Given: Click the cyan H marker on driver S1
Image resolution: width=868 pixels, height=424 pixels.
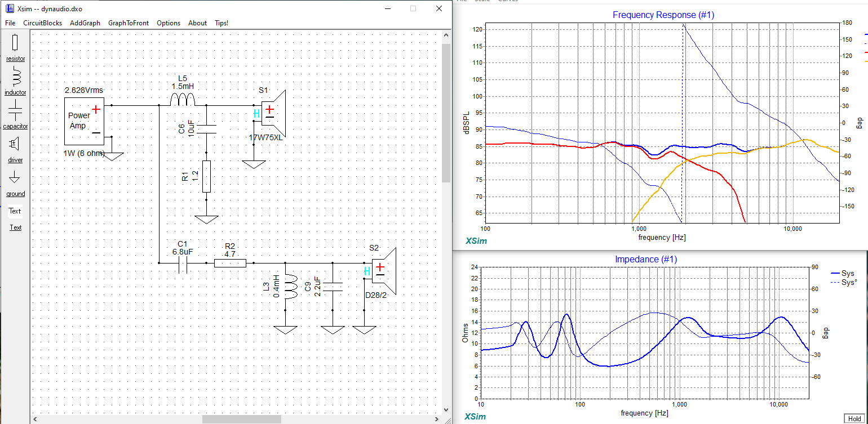Looking at the screenshot, I should pyautogui.click(x=257, y=114).
